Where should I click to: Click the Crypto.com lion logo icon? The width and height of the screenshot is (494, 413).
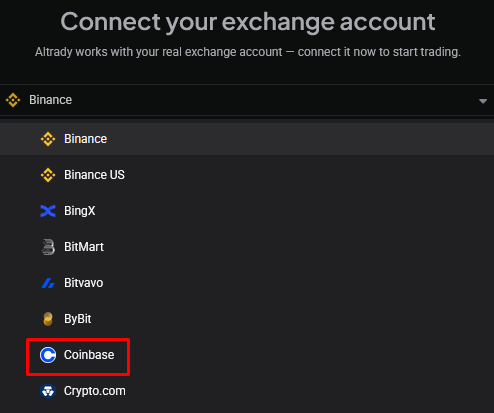click(x=48, y=391)
